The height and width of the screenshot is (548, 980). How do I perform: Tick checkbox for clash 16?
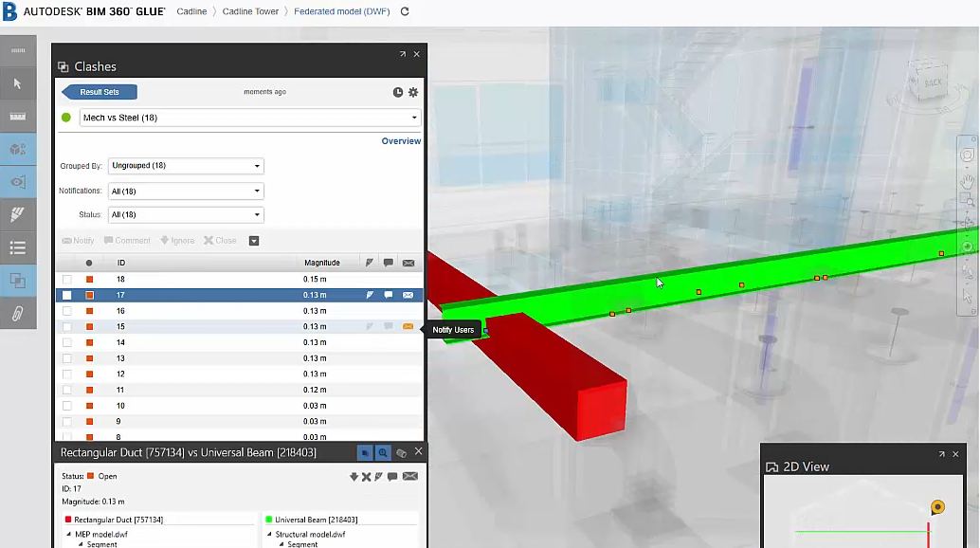pyautogui.click(x=67, y=311)
